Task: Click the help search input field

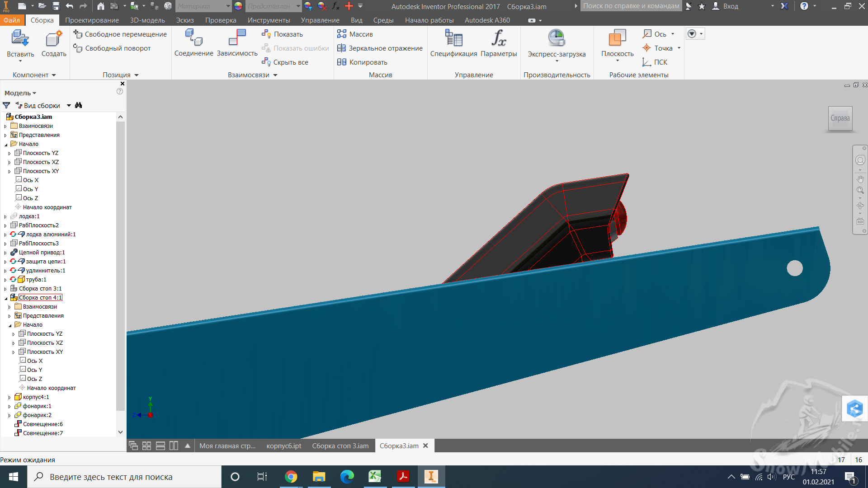Action: [x=630, y=6]
